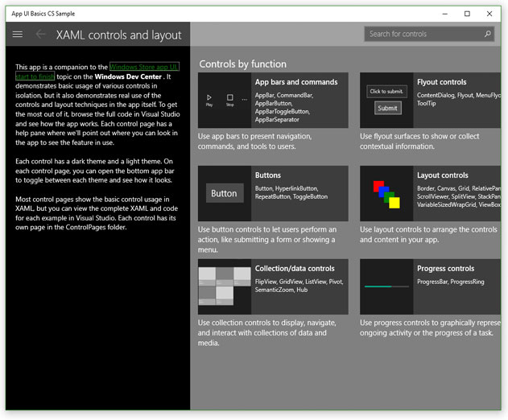Click the sample Button in Buttons tile
The width and height of the screenshot is (508, 420).
click(x=225, y=193)
